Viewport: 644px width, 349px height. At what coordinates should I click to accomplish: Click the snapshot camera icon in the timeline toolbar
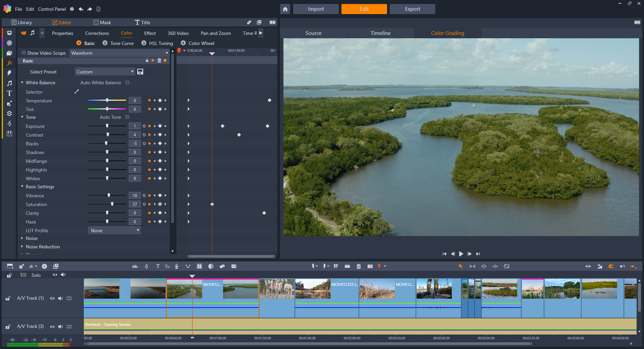click(370, 266)
